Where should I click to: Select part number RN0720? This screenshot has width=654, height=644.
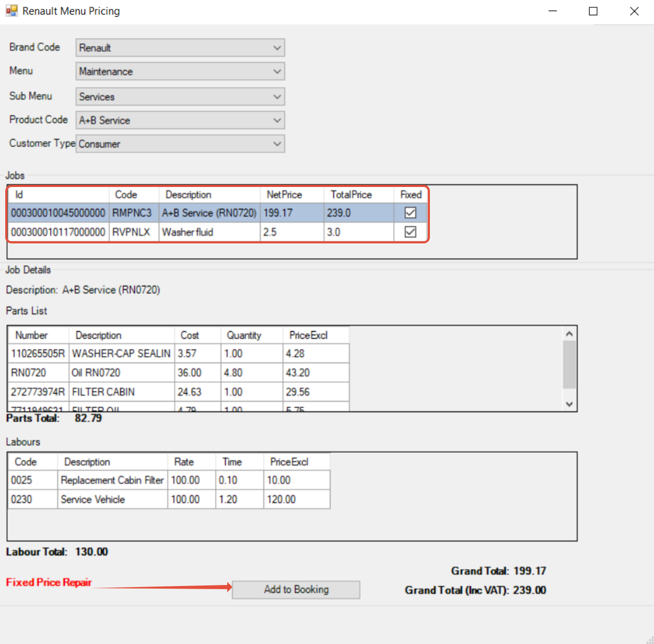click(39, 373)
